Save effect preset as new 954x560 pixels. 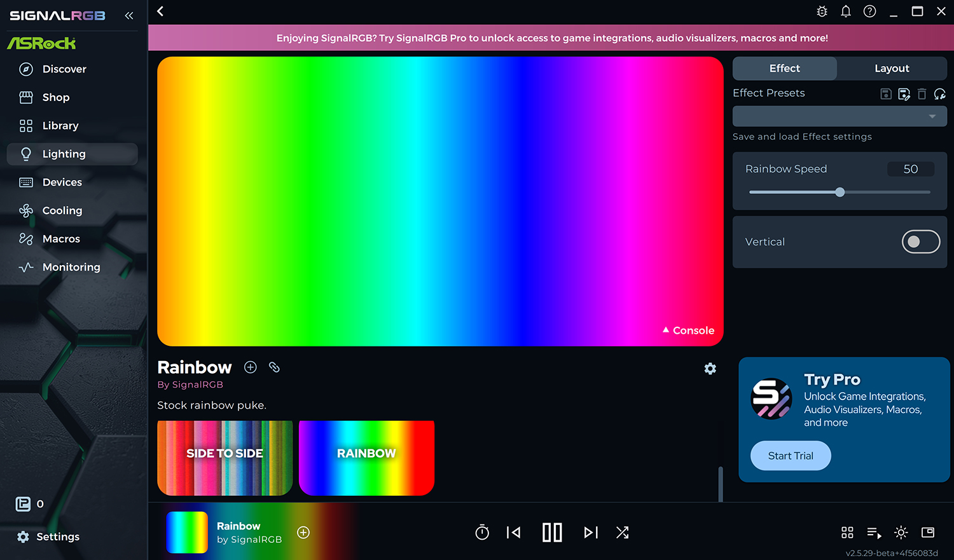(904, 94)
